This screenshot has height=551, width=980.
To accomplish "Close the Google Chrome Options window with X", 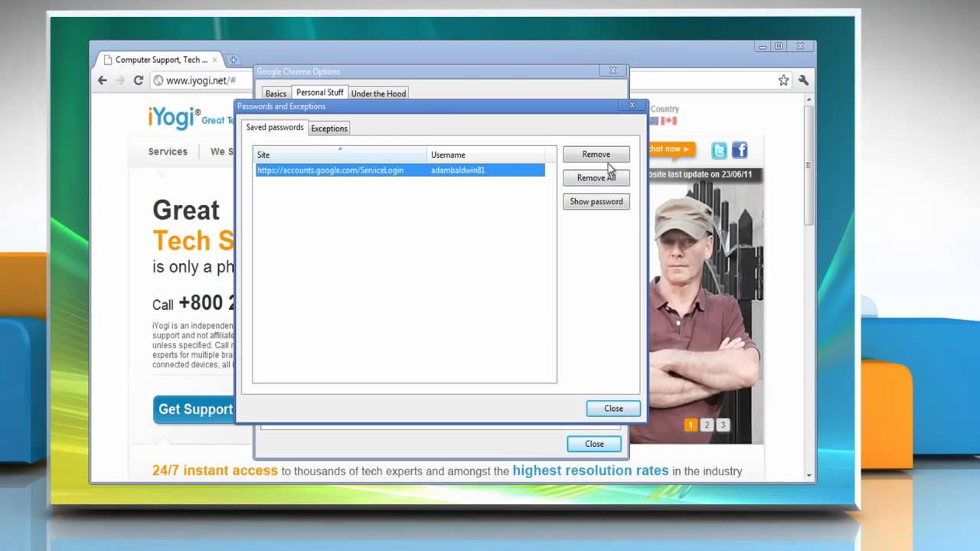I will click(612, 70).
